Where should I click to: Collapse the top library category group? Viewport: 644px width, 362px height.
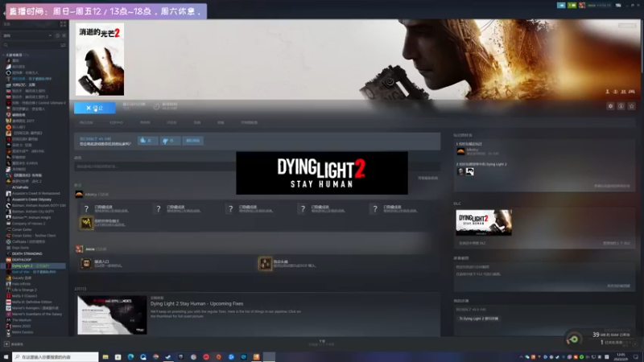point(4,55)
